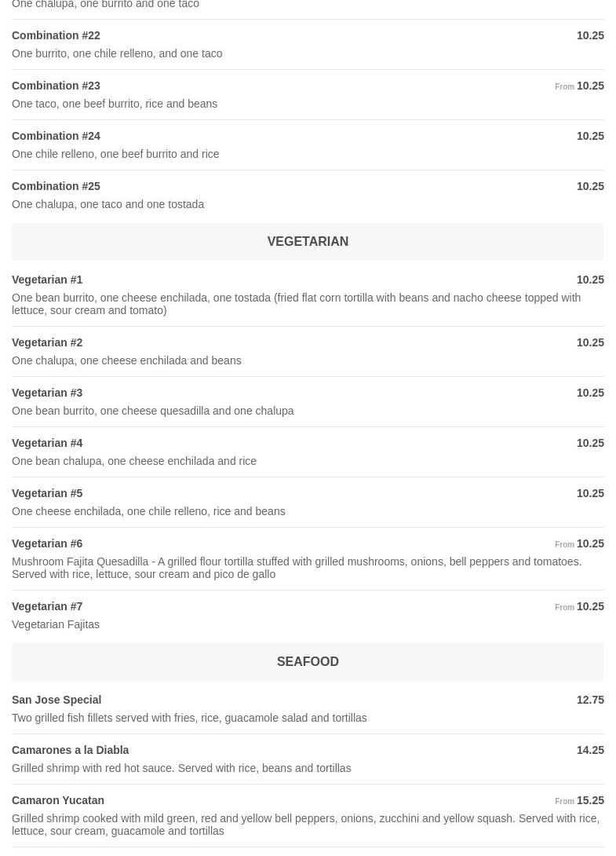Click the 14.25 price for Camarones a la Diabla
Screen dimensions: 616x856
590,750
